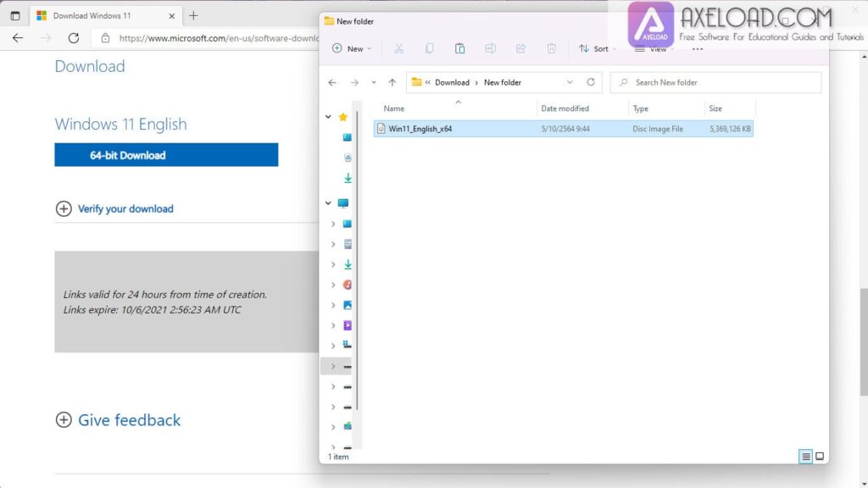This screenshot has width=868, height=488.
Task: Collapse the Quick access tree section
Action: (328, 117)
